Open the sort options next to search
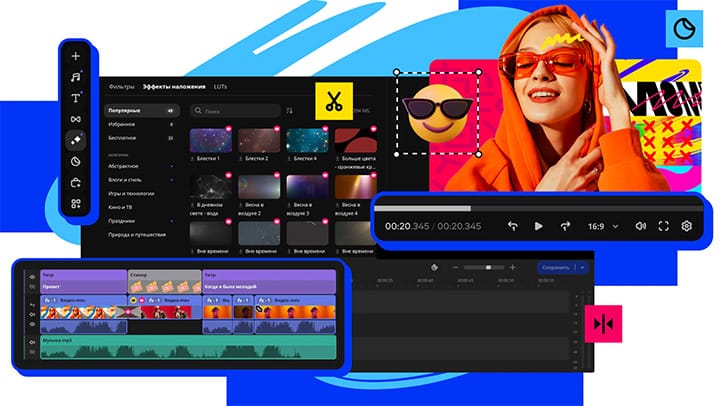 [x=290, y=111]
